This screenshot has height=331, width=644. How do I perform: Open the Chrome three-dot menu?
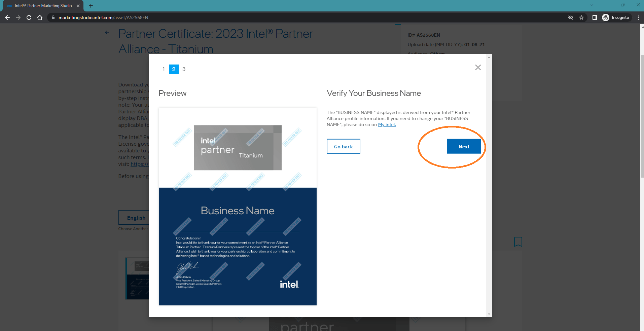tap(639, 17)
